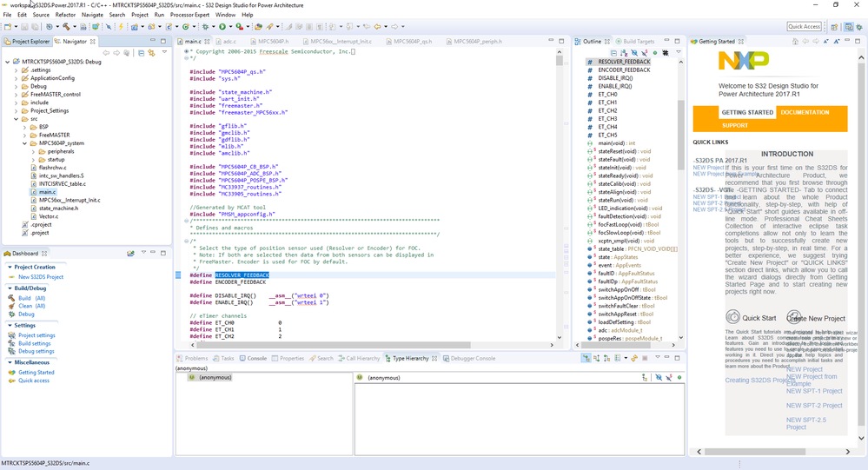
Task: Expand the BSP folder
Action: point(24,127)
